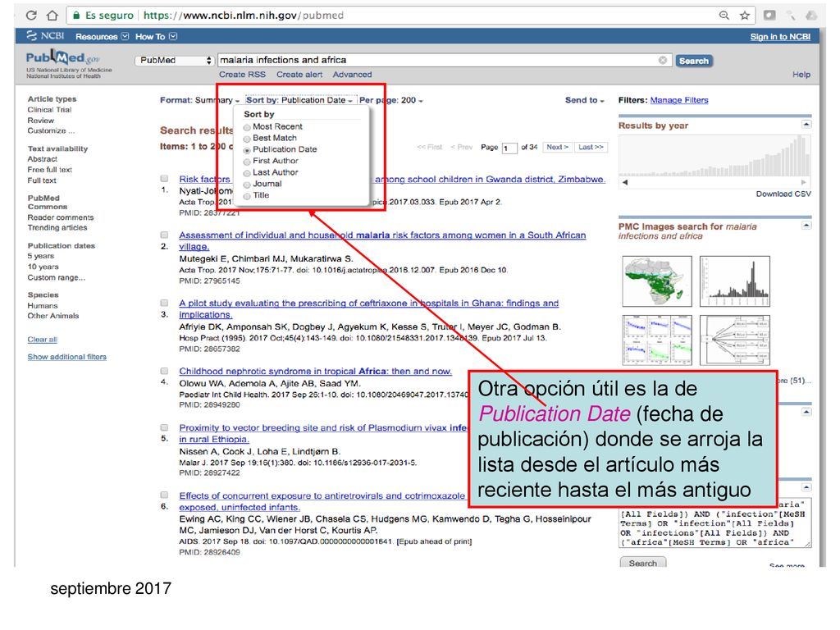
Task: Open the NCBI logo home link
Action: [x=46, y=36]
